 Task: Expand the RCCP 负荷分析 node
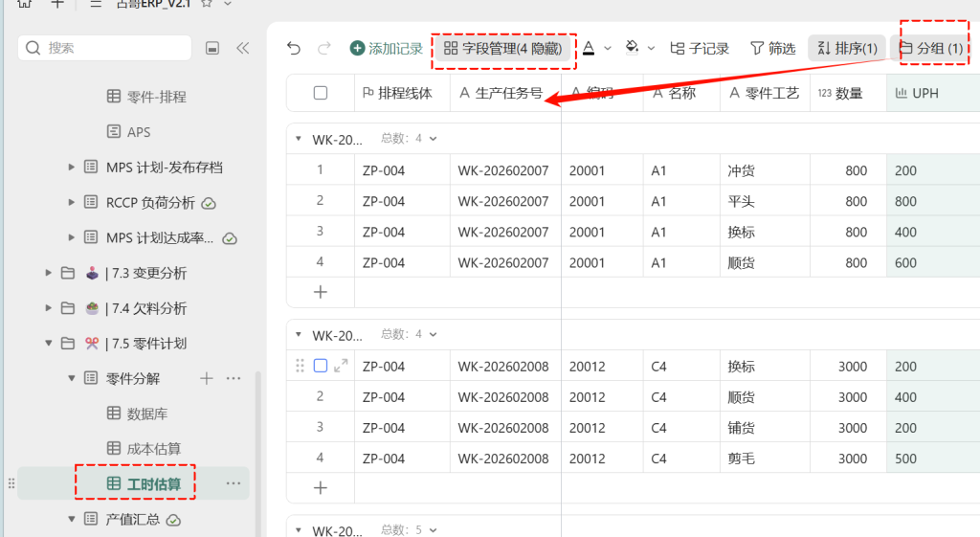point(71,203)
